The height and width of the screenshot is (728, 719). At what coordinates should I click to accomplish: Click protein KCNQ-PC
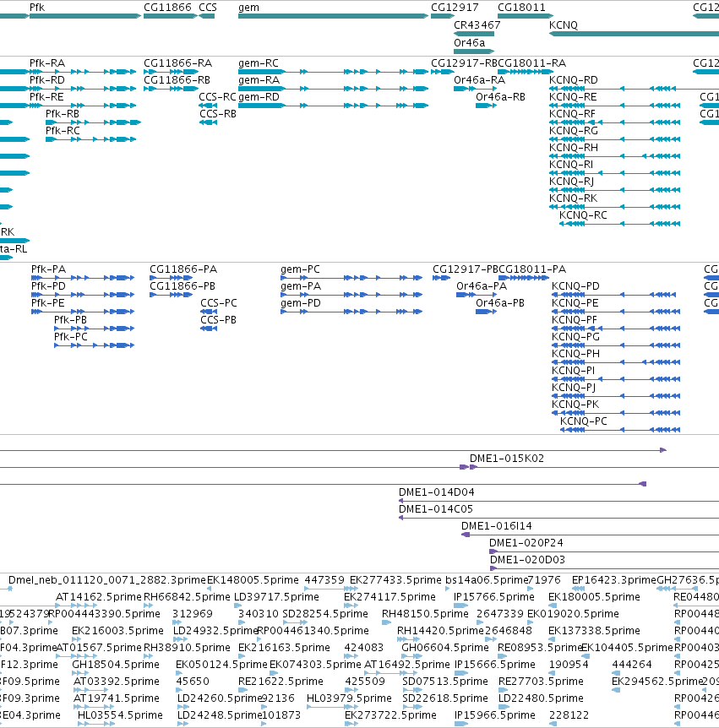point(620,430)
